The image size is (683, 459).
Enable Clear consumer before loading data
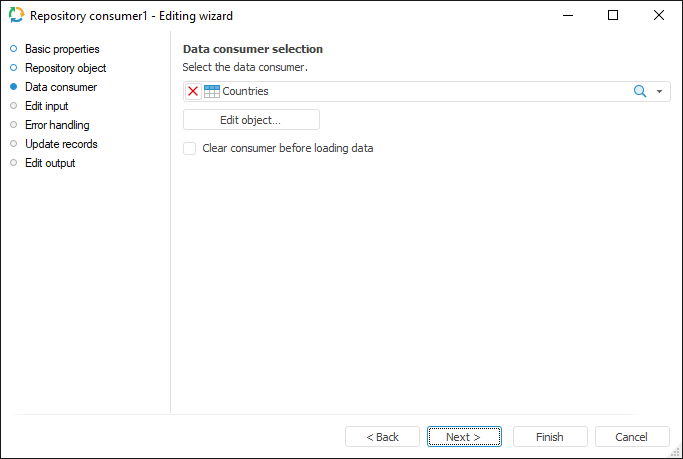(x=190, y=148)
